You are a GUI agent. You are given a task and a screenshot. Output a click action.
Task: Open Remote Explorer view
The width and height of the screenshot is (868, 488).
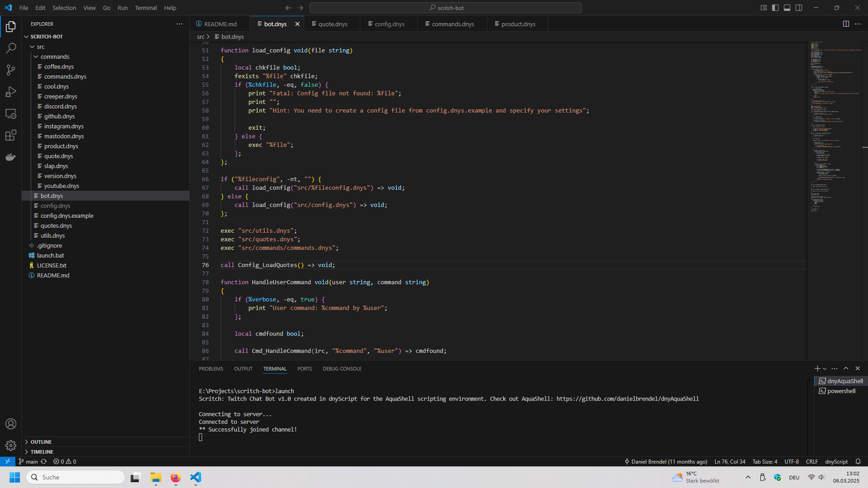tap(11, 113)
